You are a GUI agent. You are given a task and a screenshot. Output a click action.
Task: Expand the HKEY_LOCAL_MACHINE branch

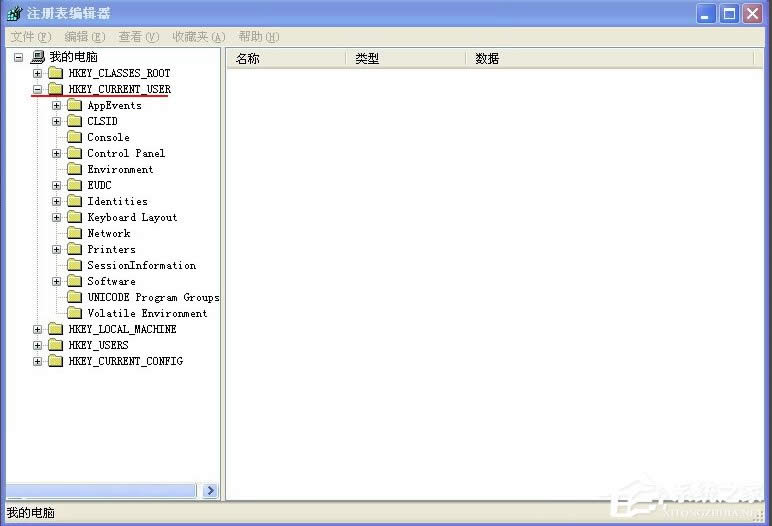(38, 329)
